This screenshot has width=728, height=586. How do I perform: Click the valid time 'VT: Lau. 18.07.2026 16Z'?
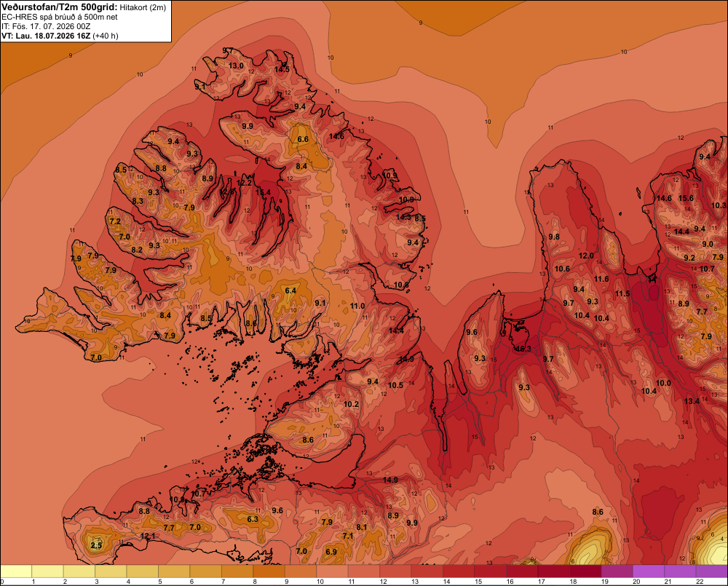tap(46, 36)
